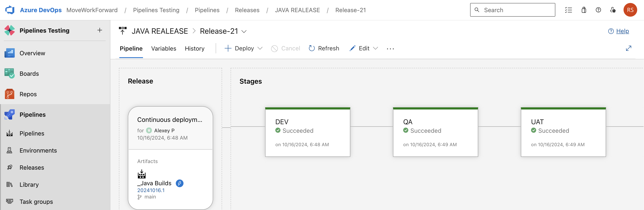Open the marketplace shopping bag icon
Screen dimensions: 644x210
[x=584, y=10]
